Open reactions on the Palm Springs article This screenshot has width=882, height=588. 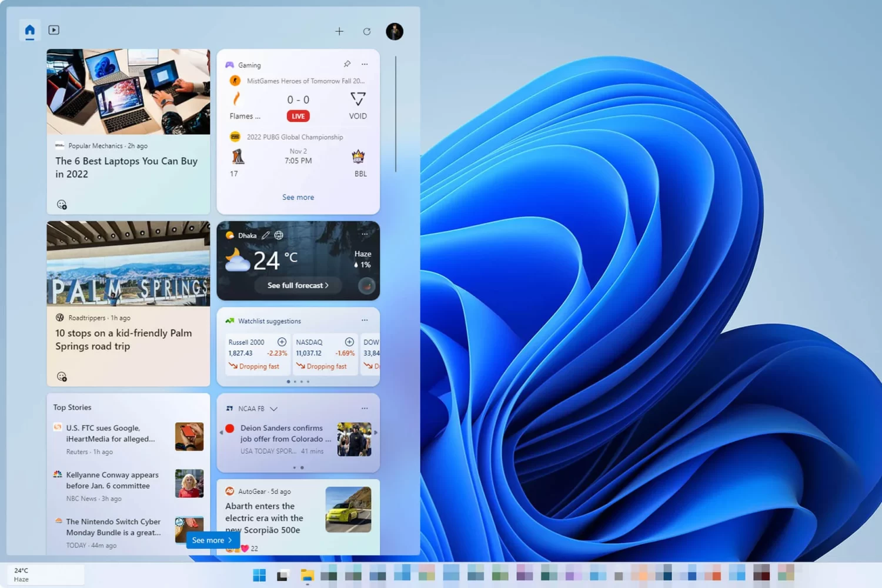tap(62, 377)
